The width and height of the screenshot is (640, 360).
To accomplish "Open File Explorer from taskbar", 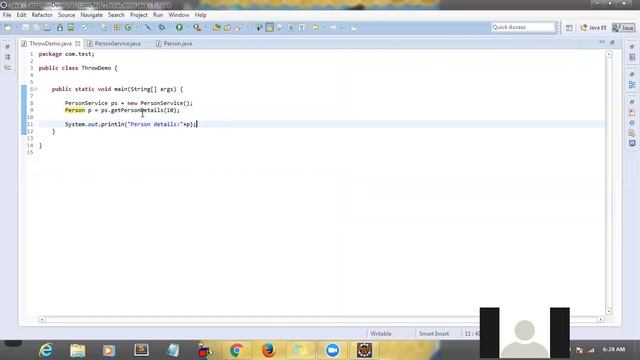I will point(78,350).
